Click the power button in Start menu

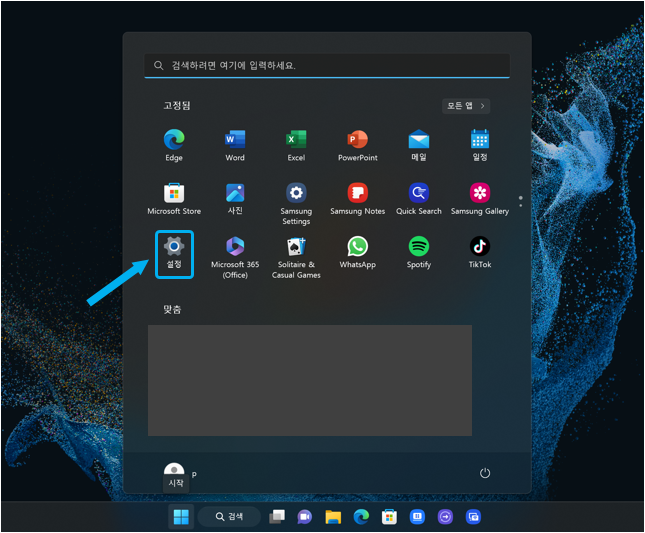click(485, 473)
